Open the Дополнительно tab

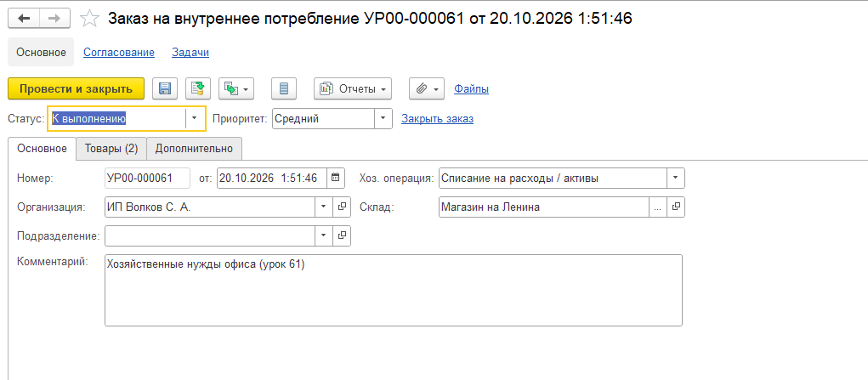(195, 149)
